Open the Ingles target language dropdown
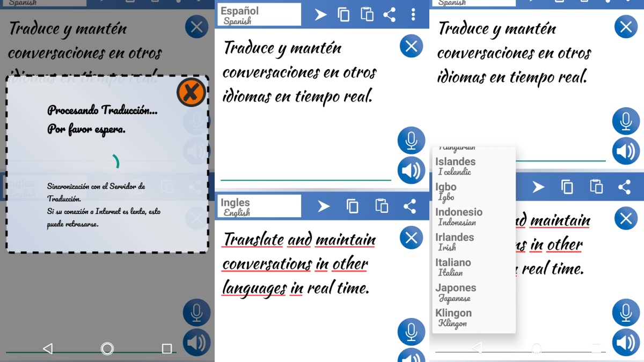This screenshot has width=644, height=362. tap(259, 206)
